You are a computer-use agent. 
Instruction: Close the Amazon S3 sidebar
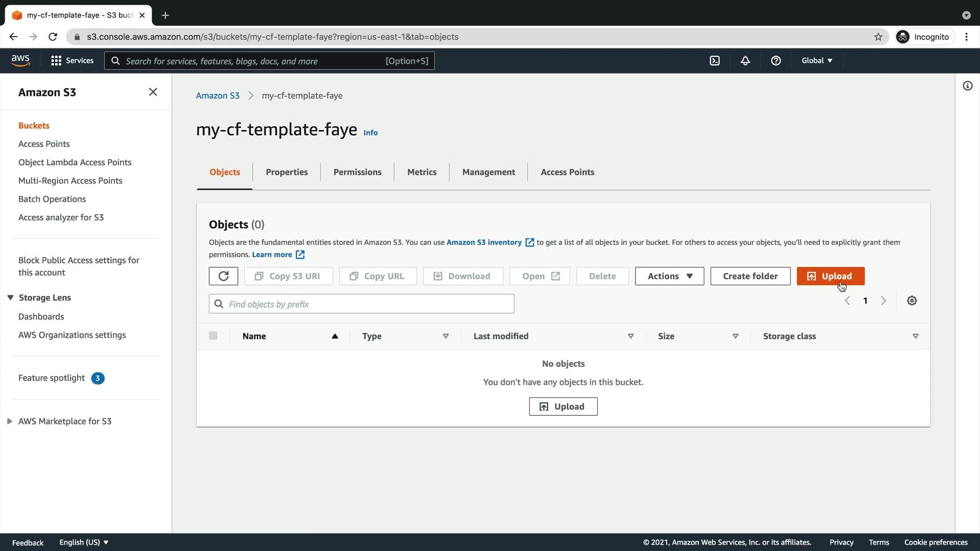[153, 92]
